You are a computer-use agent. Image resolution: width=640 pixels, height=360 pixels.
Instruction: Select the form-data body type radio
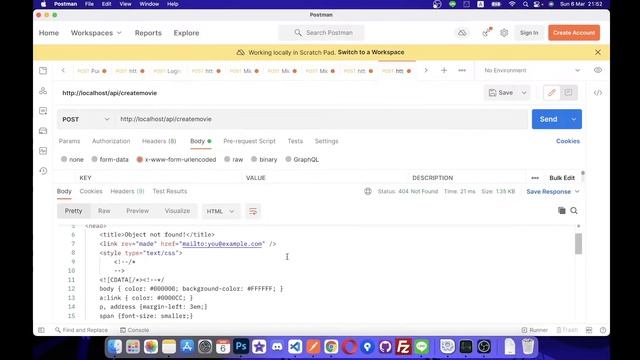pyautogui.click(x=94, y=159)
